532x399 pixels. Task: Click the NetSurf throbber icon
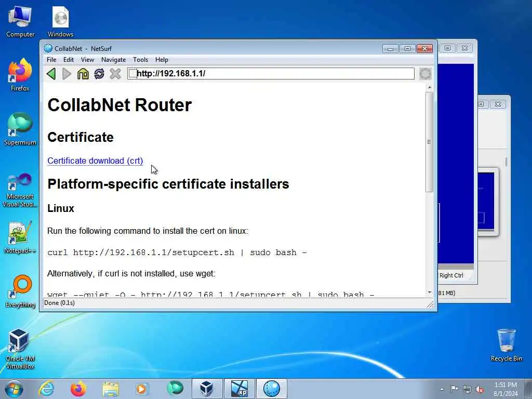425,74
